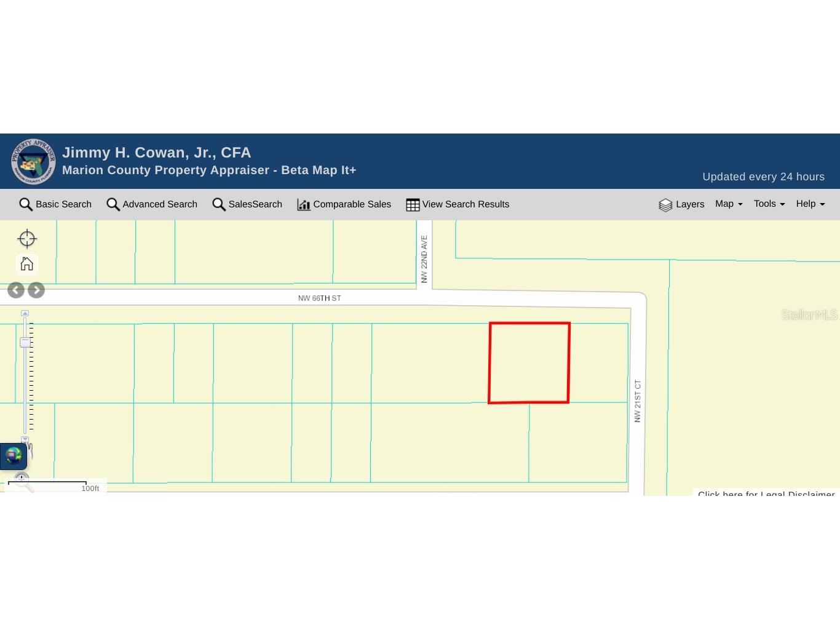Expand the Help dropdown menu
Screen dimensions: 840x630
point(810,204)
